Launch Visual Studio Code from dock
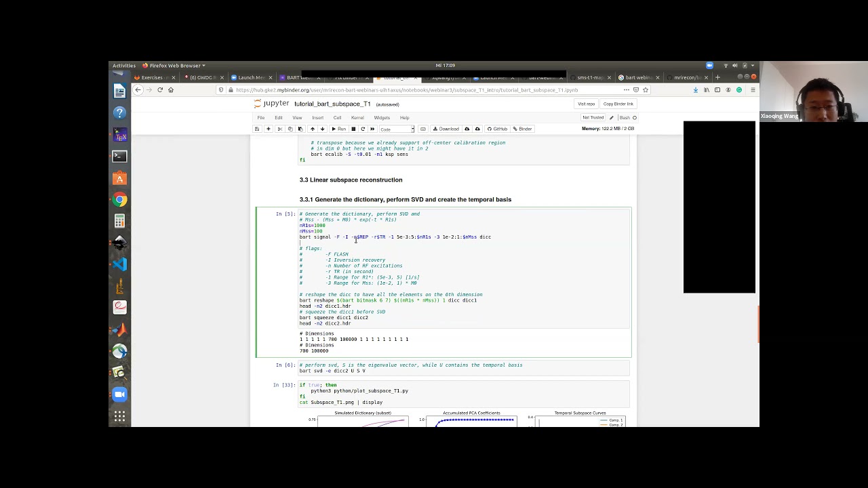The height and width of the screenshot is (488, 868). pyautogui.click(x=119, y=264)
